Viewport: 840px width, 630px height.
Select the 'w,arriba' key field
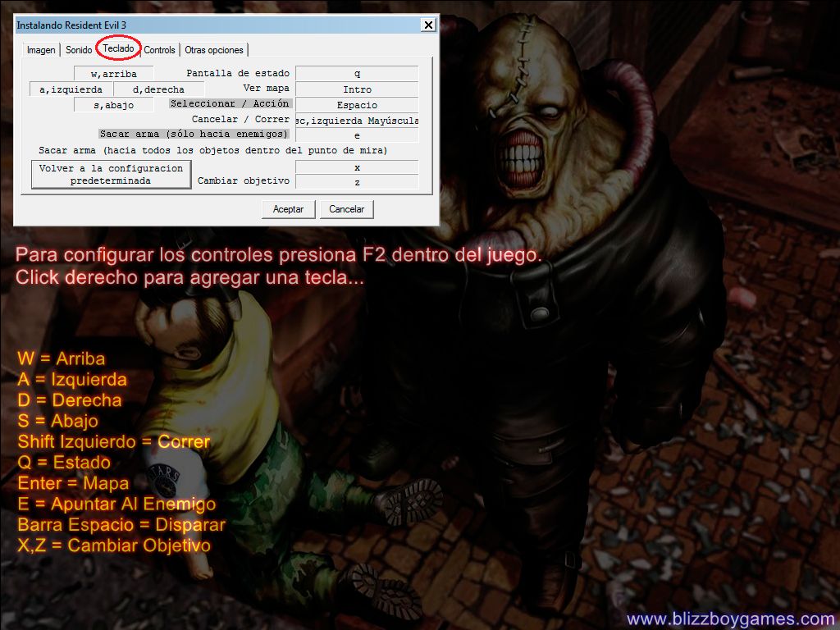[113, 73]
